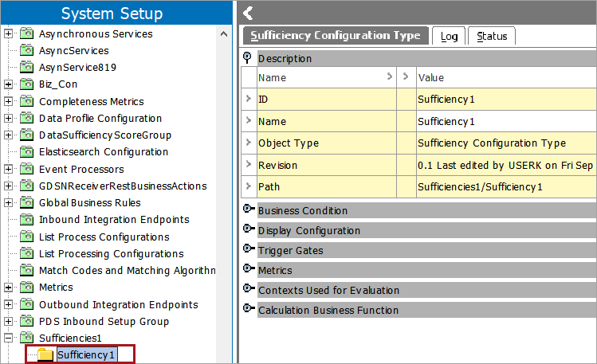Open the Inbound Integration Endpoints entry
This screenshot has height=364, width=597.
114,220
